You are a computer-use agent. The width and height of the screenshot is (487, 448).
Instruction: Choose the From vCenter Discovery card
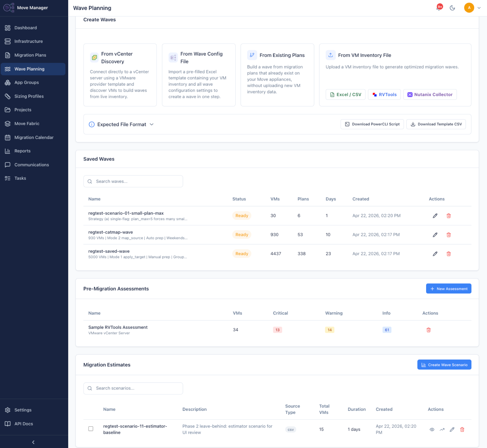[x=120, y=75]
